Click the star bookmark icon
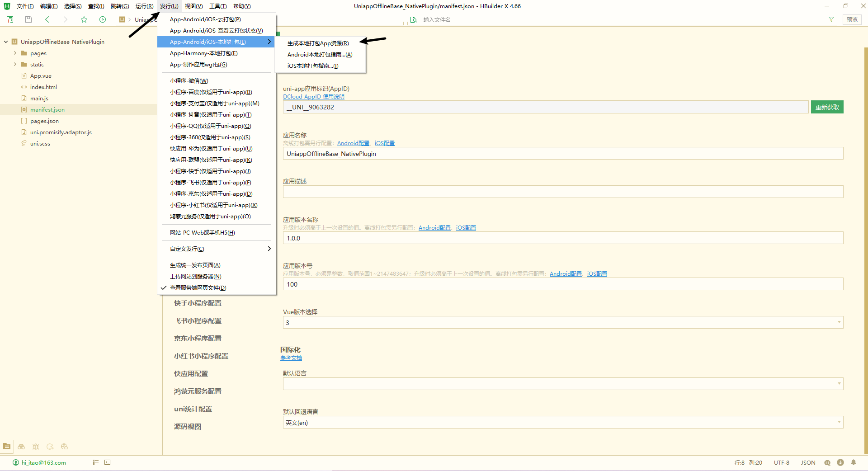 84,19
